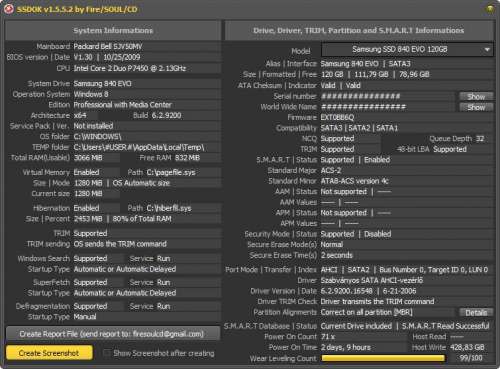Click firmware value EXT0BB6Q

click(x=337, y=117)
